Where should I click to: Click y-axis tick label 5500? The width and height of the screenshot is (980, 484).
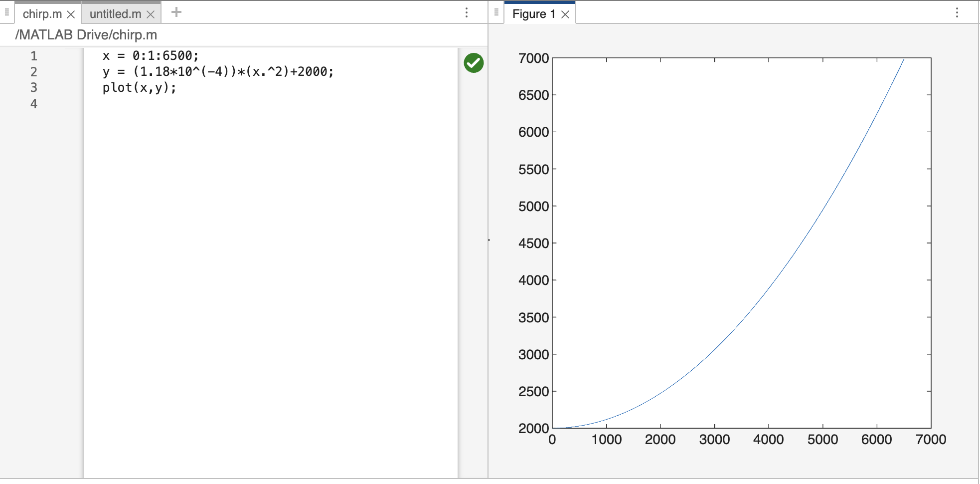533,170
